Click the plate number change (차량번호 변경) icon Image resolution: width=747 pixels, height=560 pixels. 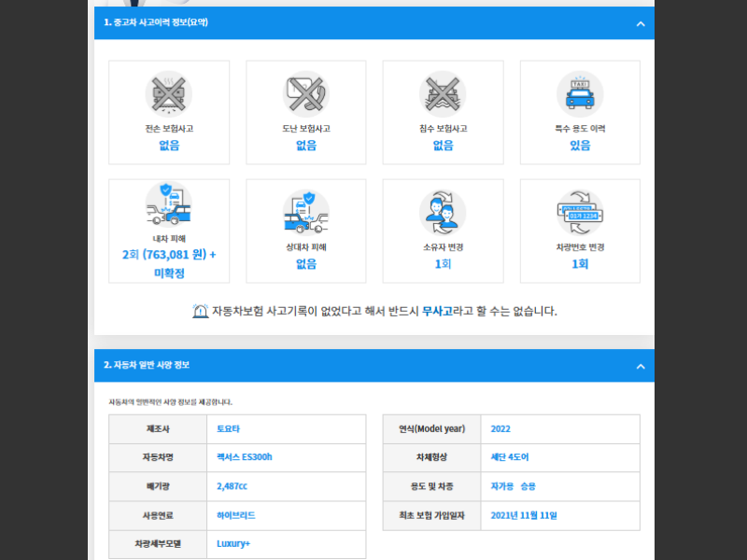pyautogui.click(x=579, y=212)
